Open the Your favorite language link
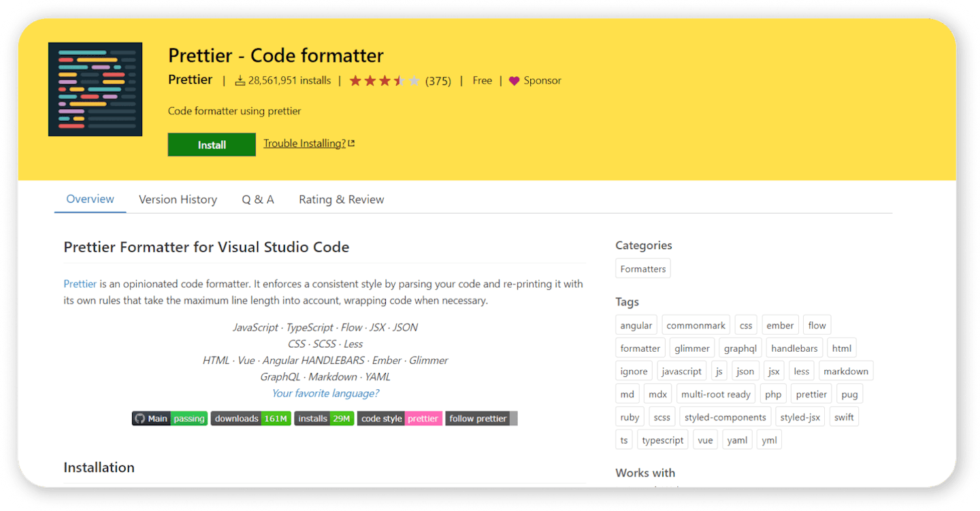 click(x=325, y=393)
